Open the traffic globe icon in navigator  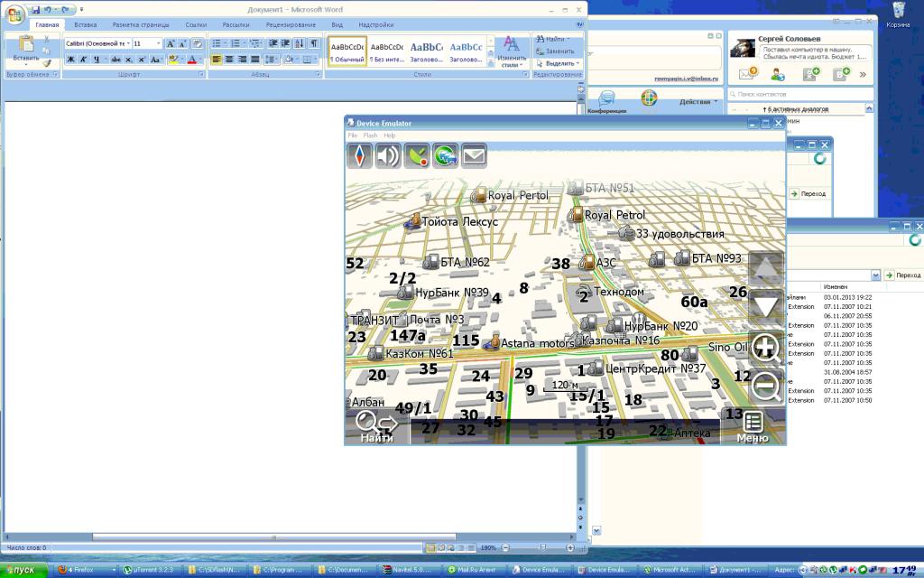tap(445, 156)
